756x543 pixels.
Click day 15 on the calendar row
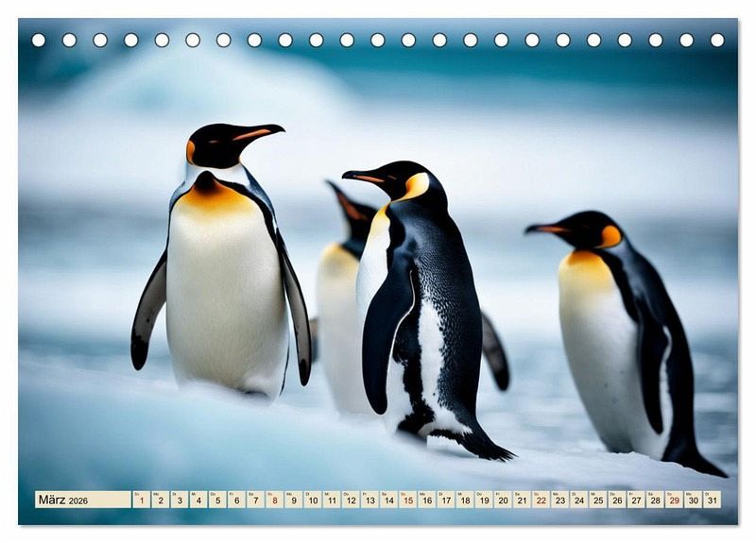click(407, 500)
